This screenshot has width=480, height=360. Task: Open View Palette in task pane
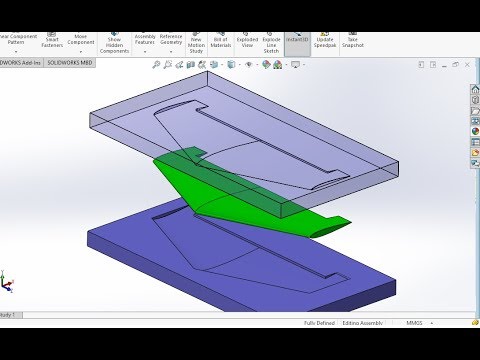(x=475, y=121)
